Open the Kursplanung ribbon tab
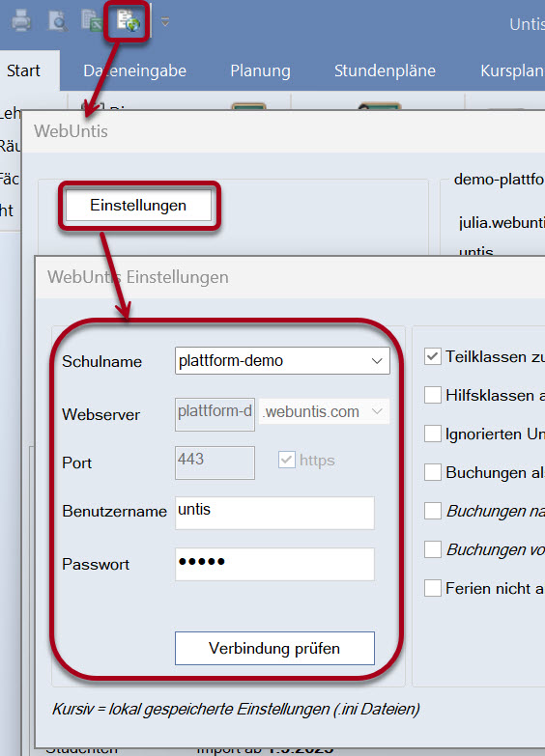The width and height of the screenshot is (545, 756). pyautogui.click(x=512, y=70)
